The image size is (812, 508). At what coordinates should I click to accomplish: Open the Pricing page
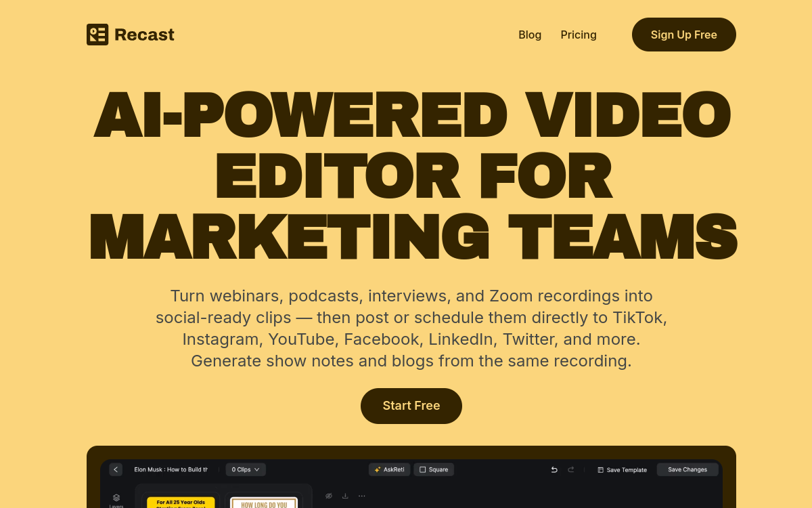[579, 35]
